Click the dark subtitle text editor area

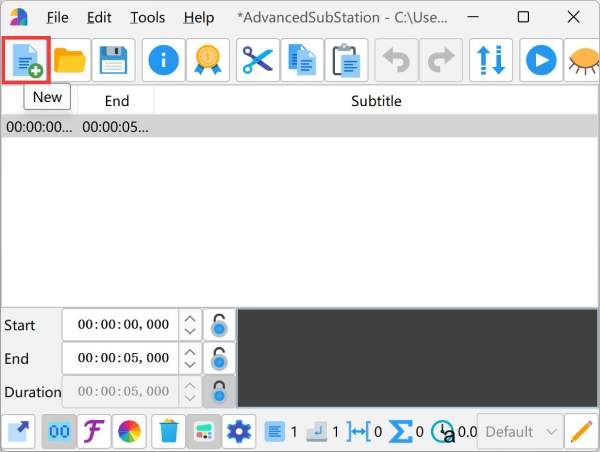pos(417,358)
